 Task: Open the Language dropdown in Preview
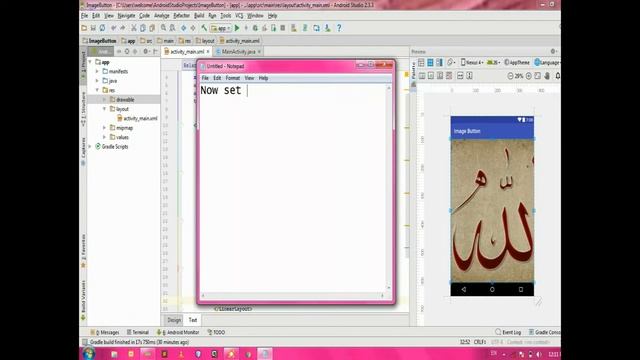pos(547,62)
